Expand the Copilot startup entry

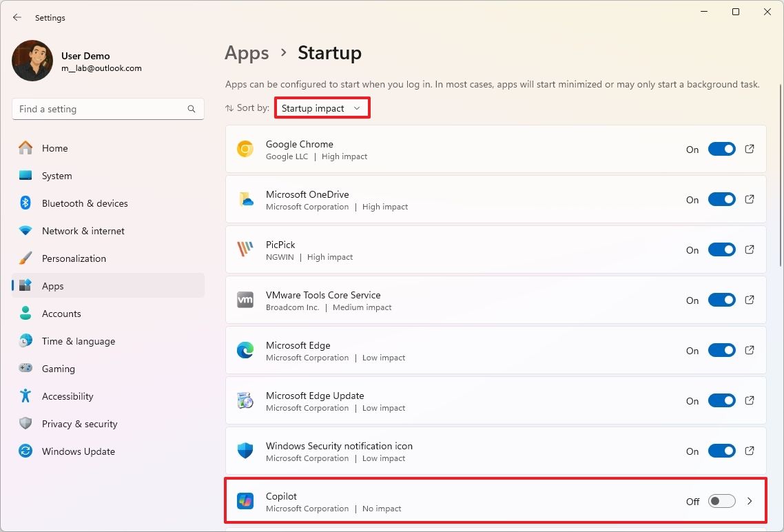click(749, 501)
